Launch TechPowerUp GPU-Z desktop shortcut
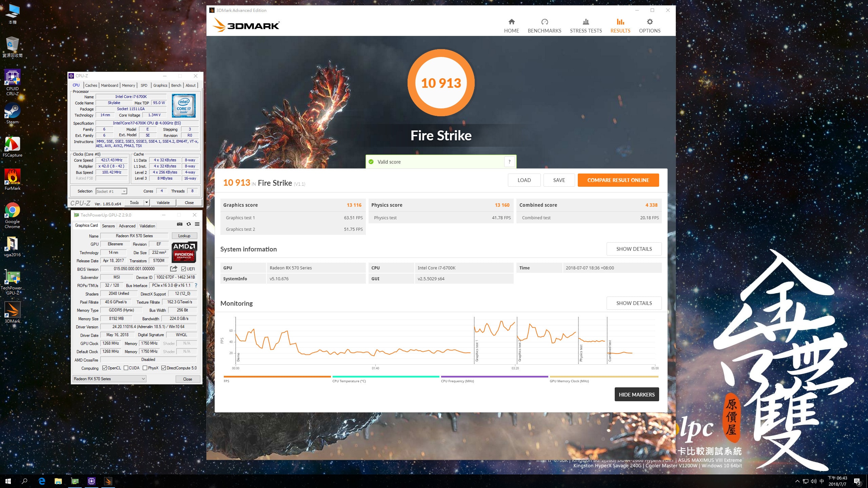868x488 pixels. (x=13, y=283)
